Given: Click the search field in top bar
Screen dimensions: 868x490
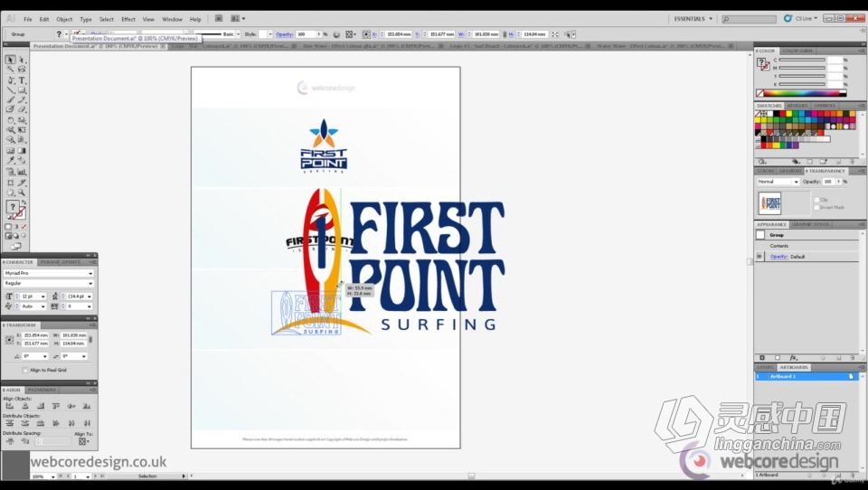Looking at the screenshot, I should (x=749, y=19).
